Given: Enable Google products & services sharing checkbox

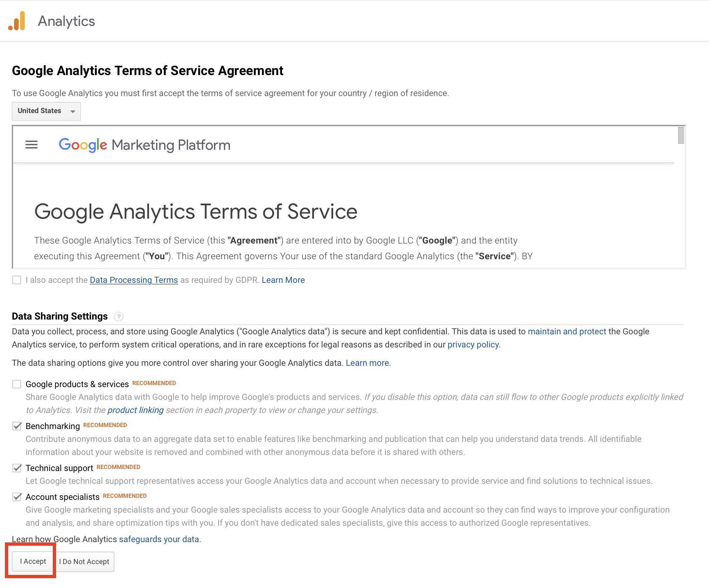Looking at the screenshot, I should click(x=16, y=384).
